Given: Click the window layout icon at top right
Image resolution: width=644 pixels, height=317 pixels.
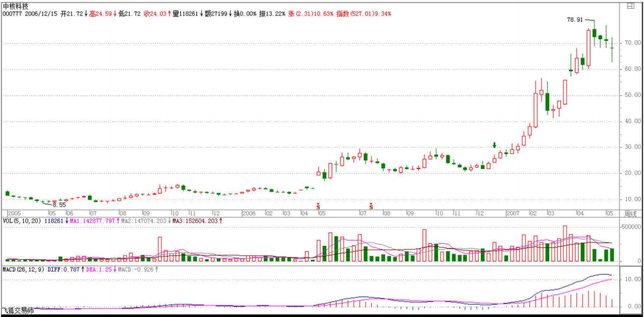Looking at the screenshot, I should (x=630, y=6).
